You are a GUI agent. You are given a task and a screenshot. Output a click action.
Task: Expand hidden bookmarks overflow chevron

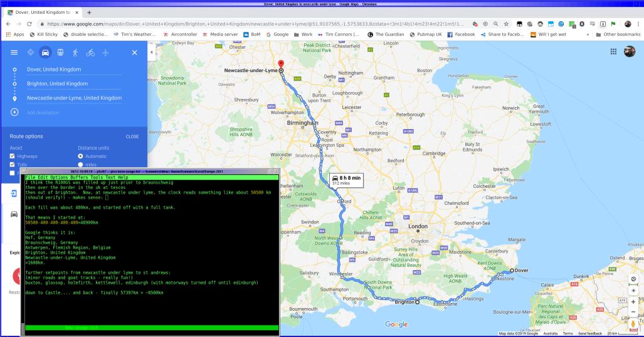point(588,34)
